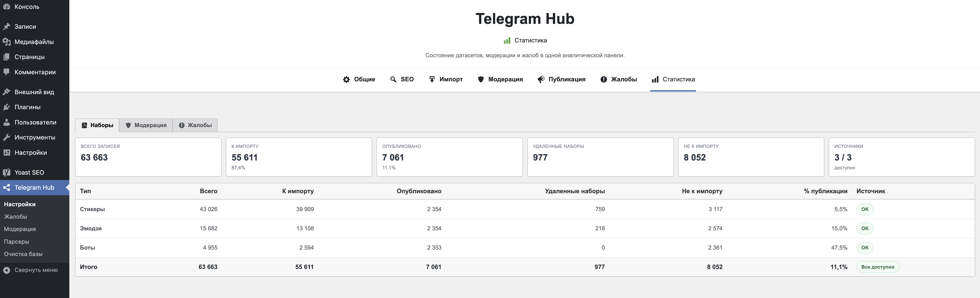Image resolution: width=980 pixels, height=298 pixels.
Task: Click the magnifier icon on SEO tab
Action: 393,79
